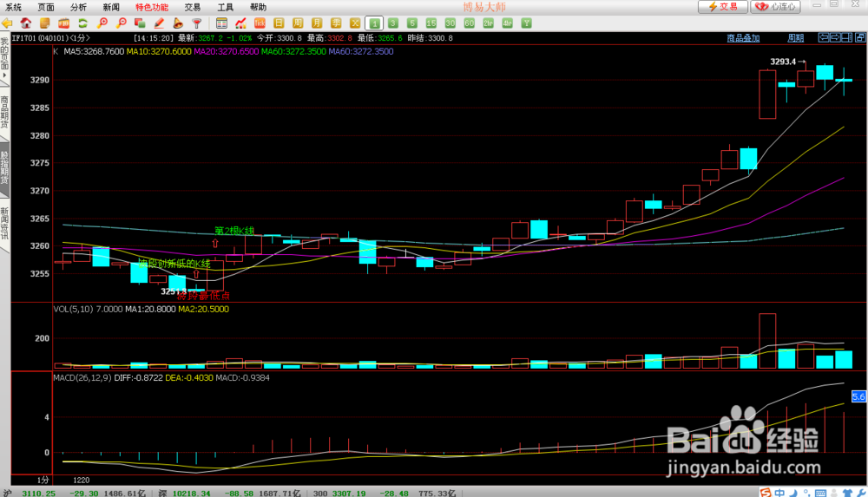Click the 3293.4 high price label
Image resolution: width=868 pixels, height=497 pixels.
(x=783, y=62)
